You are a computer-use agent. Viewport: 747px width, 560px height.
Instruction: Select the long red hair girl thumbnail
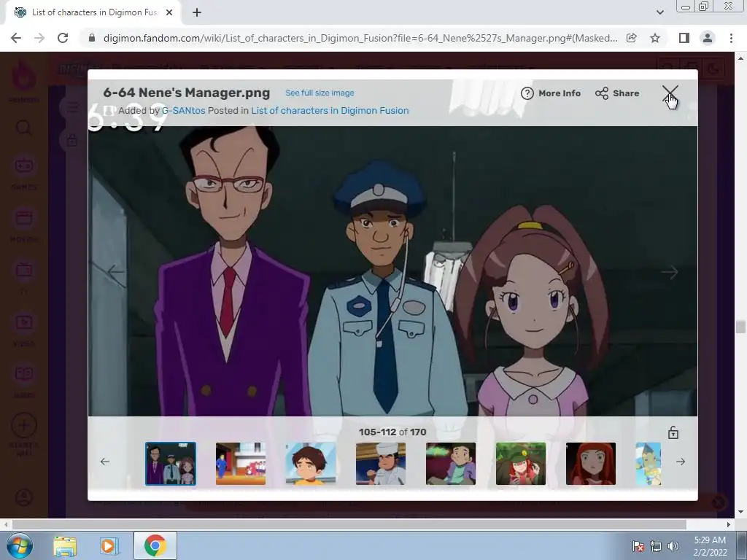tap(591, 464)
